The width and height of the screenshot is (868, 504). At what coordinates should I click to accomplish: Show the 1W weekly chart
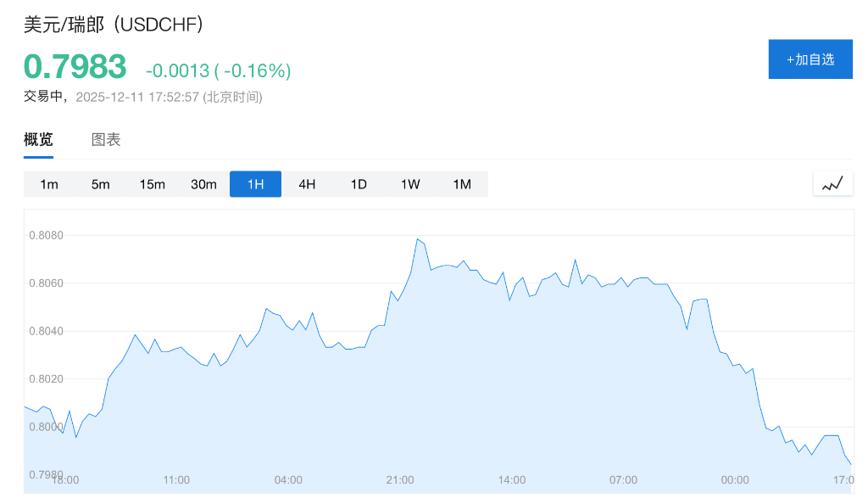click(x=410, y=184)
